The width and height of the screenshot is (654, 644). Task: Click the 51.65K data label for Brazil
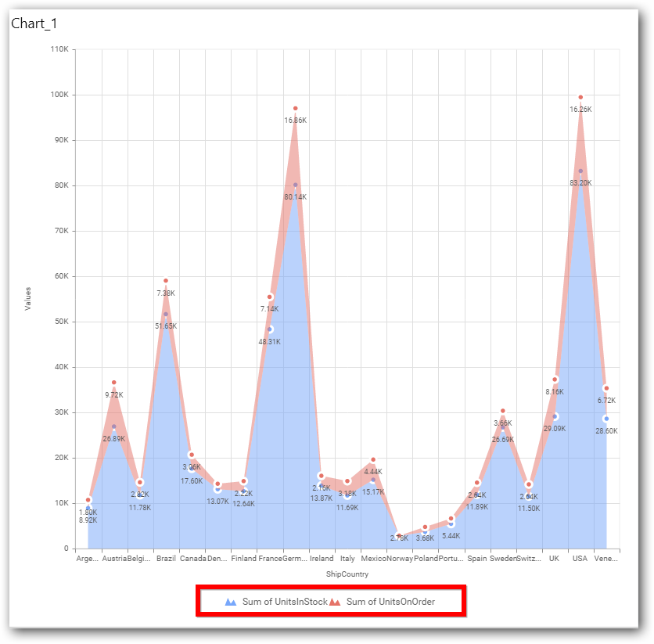[x=165, y=326]
